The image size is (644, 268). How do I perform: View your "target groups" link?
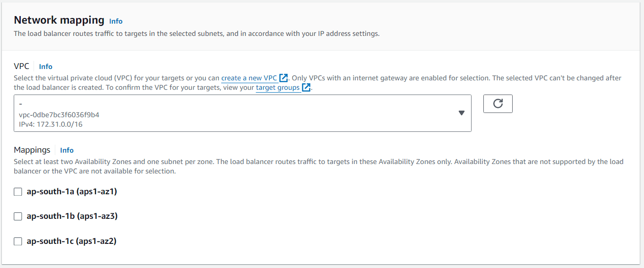pyautogui.click(x=277, y=87)
